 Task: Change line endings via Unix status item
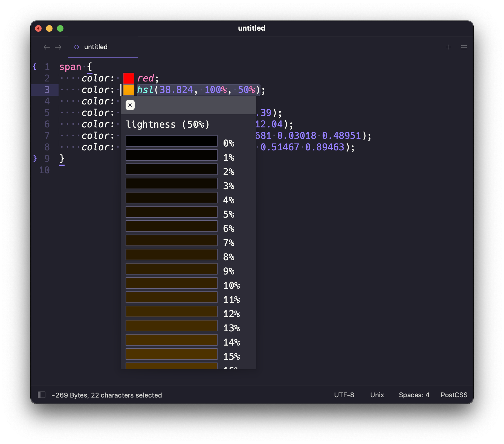click(x=377, y=395)
